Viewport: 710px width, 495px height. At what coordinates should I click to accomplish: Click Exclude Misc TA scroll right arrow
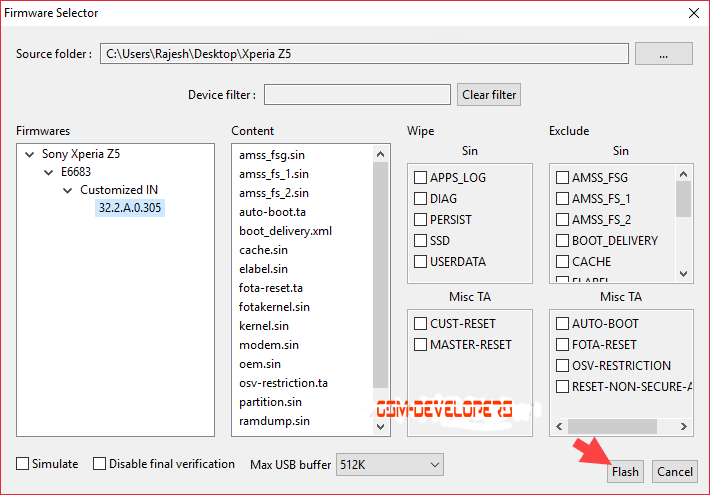click(x=683, y=427)
